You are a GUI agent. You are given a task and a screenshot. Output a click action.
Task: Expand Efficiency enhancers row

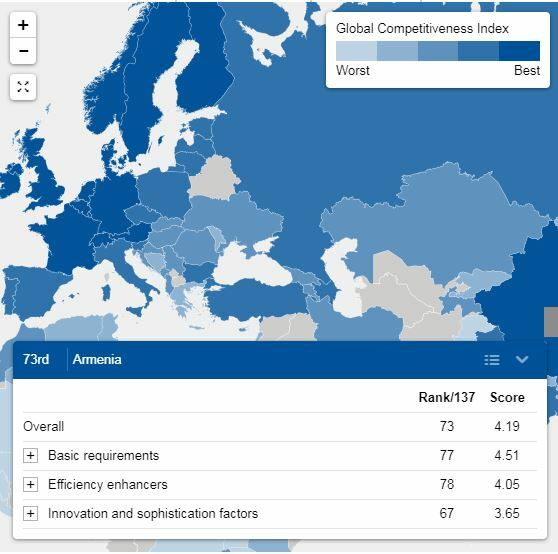(x=31, y=485)
